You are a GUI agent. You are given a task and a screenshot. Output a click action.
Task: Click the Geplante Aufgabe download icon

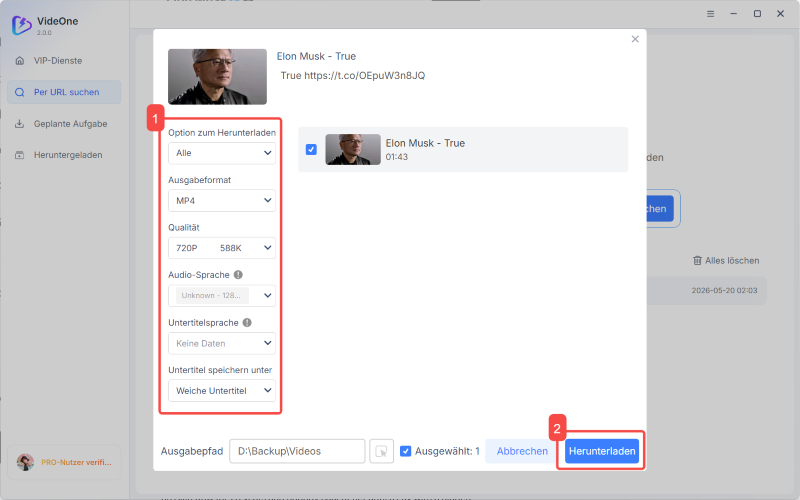pyautogui.click(x=20, y=124)
